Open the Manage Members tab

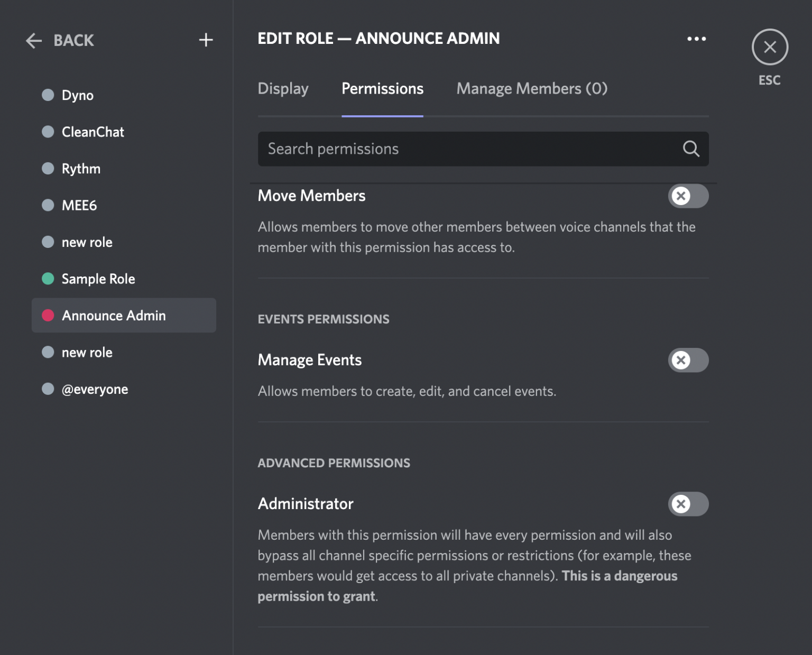click(x=531, y=88)
